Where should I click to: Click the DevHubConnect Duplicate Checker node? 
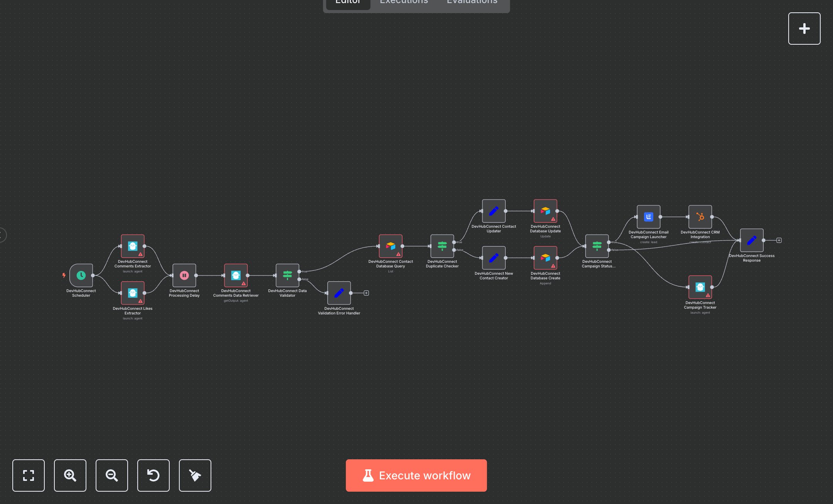tap(442, 246)
